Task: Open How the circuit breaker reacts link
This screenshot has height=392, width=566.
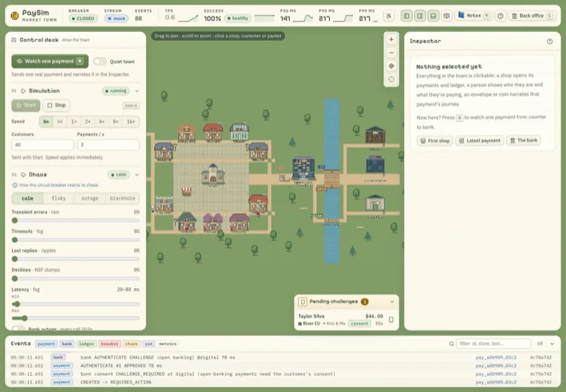Action: coord(59,185)
